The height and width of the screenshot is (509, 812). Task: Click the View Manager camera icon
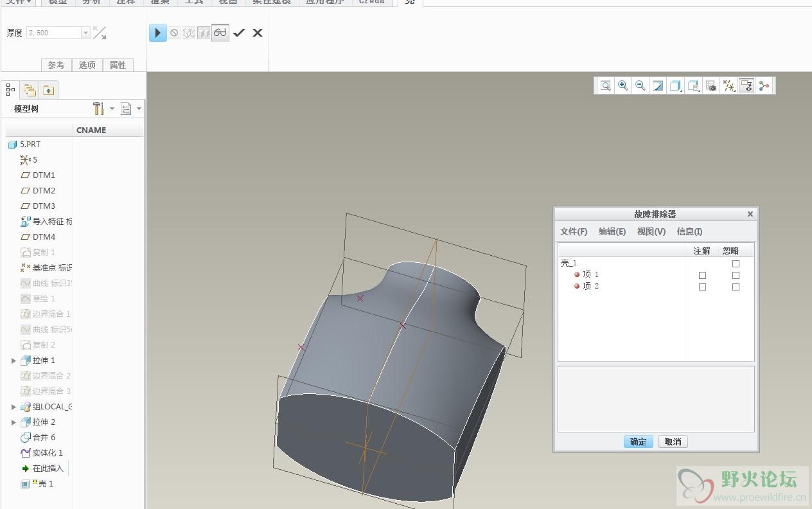(x=710, y=85)
